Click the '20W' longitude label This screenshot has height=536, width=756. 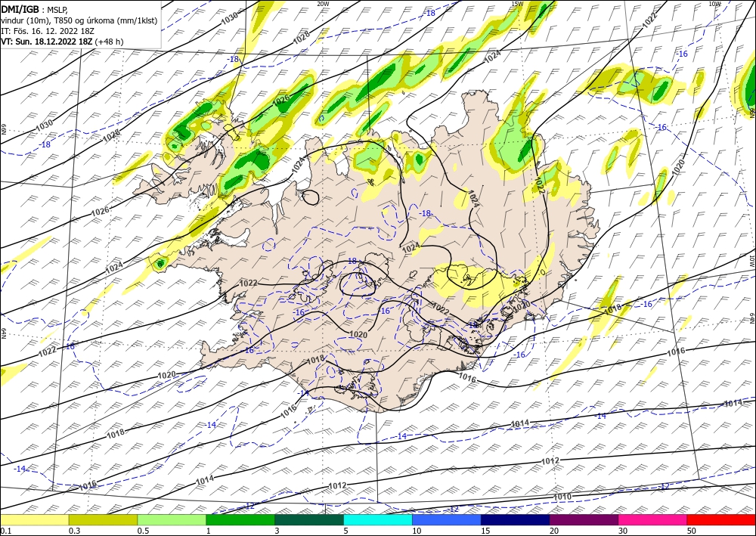[323, 3]
